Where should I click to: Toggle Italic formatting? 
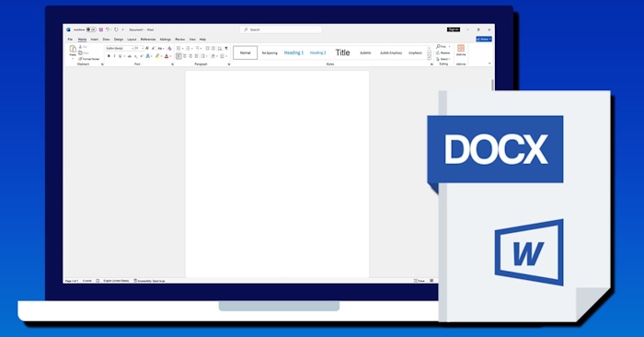(x=115, y=56)
